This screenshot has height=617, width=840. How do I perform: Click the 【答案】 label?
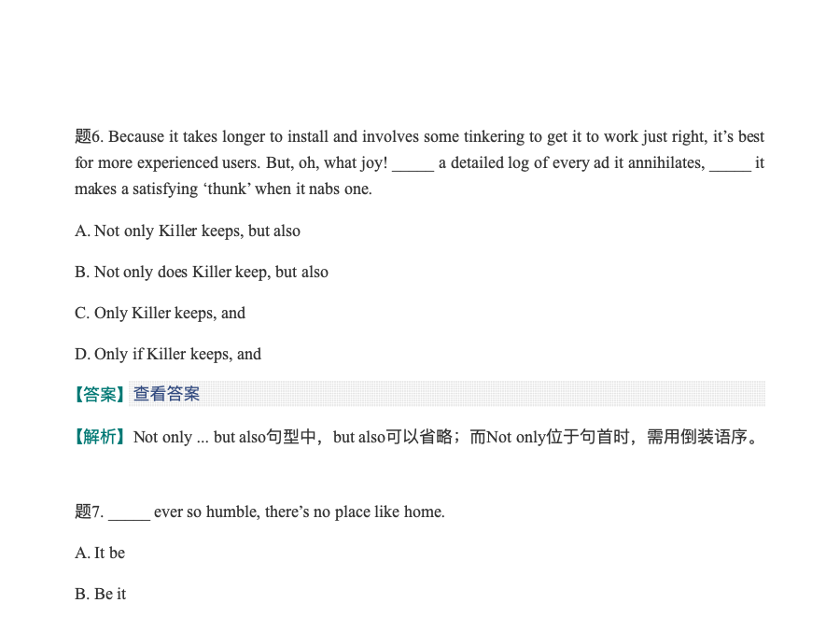tap(100, 394)
